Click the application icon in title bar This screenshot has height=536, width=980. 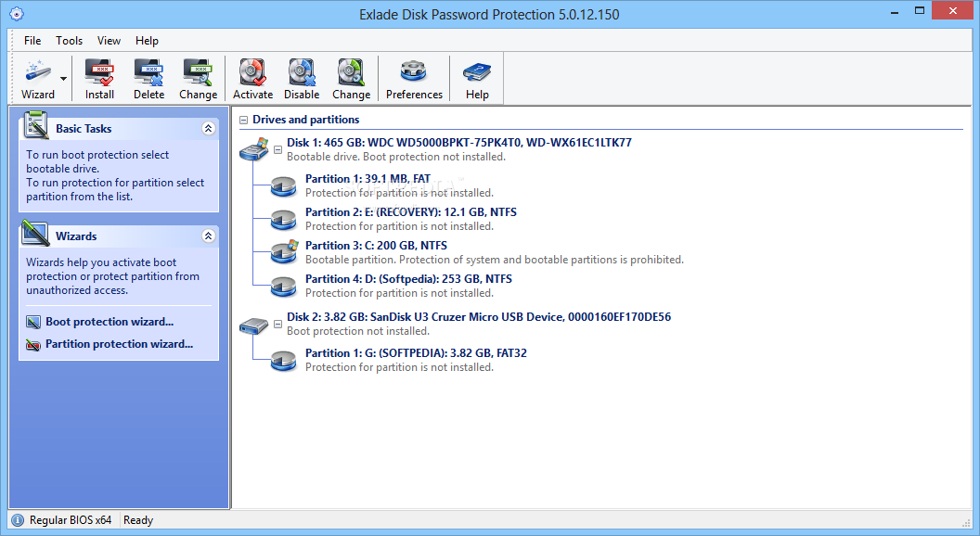pyautogui.click(x=17, y=14)
